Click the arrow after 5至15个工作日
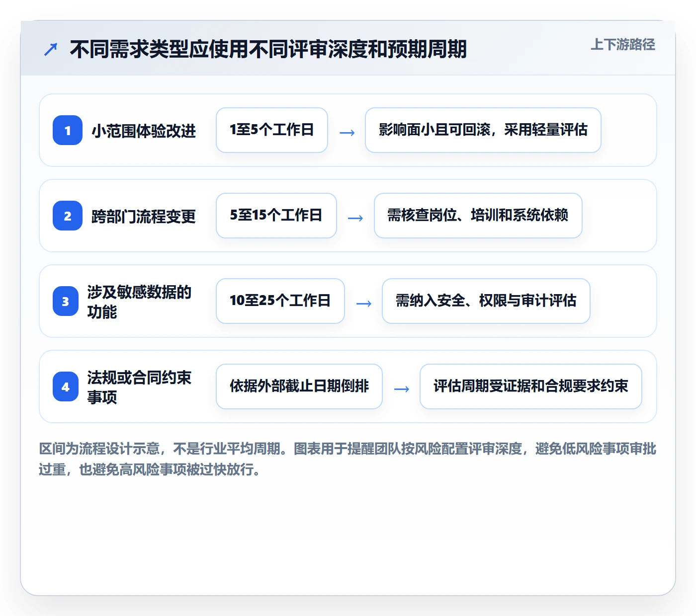Viewport: 696px width, 616px height. pyautogui.click(x=355, y=218)
